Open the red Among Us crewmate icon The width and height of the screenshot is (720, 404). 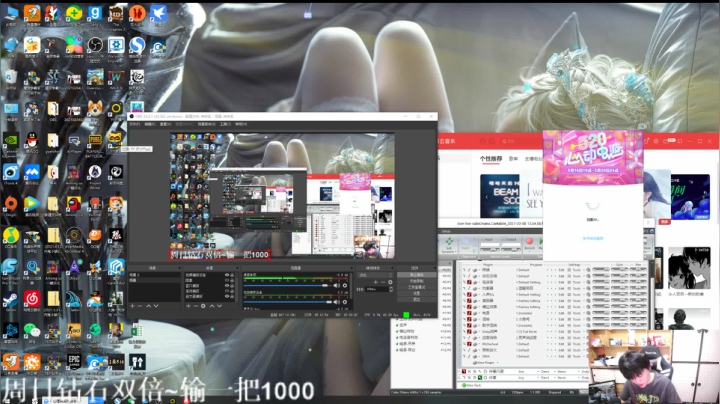pyautogui.click(x=73, y=203)
